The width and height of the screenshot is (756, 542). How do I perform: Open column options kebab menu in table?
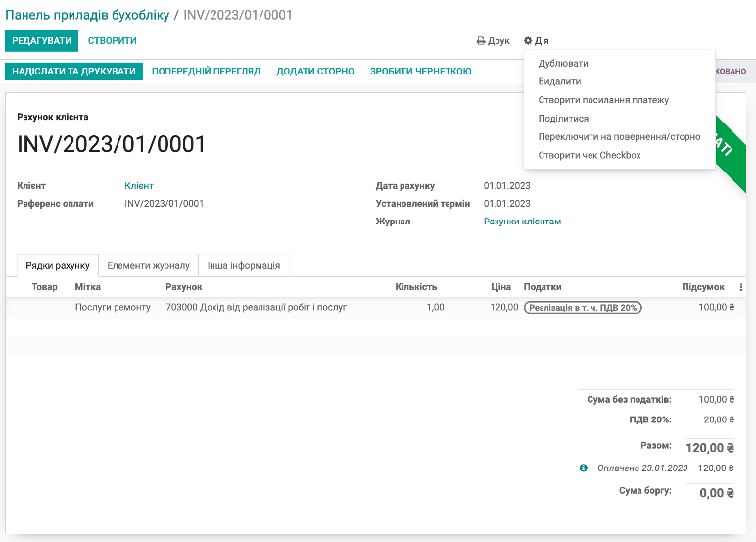click(x=741, y=287)
